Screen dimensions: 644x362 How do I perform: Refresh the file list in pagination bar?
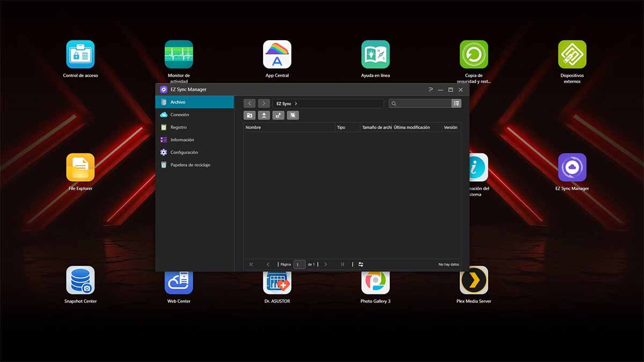click(x=361, y=264)
